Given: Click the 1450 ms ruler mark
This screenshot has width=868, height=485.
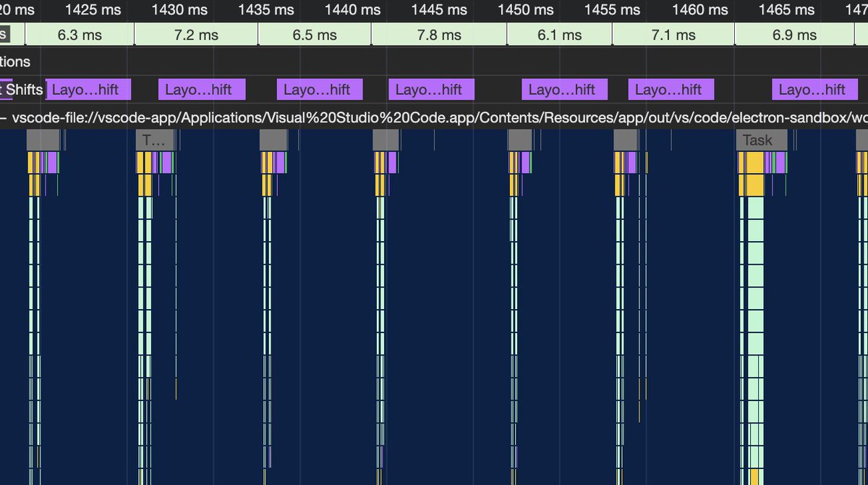Looking at the screenshot, I should coord(525,10).
